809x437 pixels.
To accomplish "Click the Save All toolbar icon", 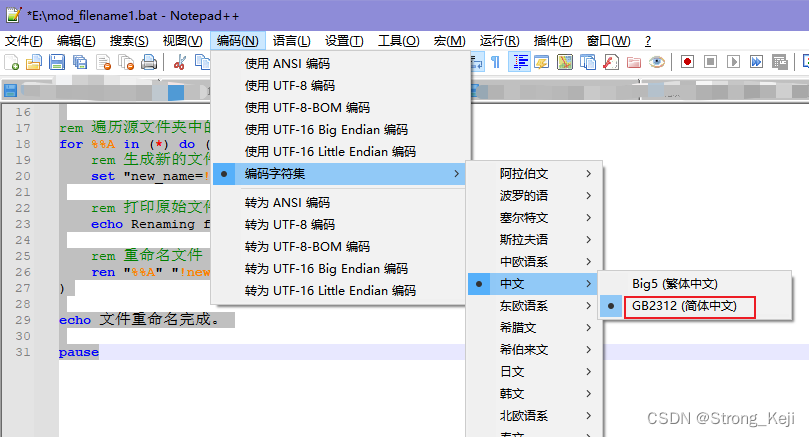I will click(x=79, y=62).
